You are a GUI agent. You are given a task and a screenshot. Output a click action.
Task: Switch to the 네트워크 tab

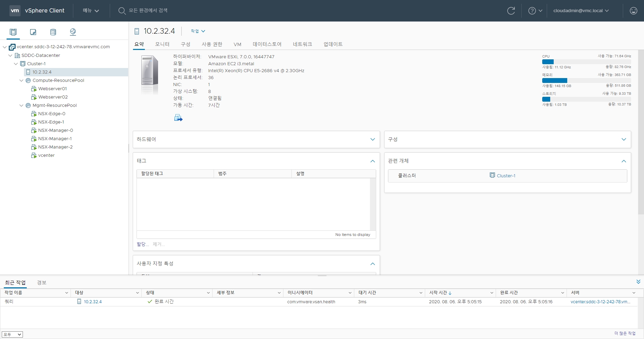[x=303, y=44]
